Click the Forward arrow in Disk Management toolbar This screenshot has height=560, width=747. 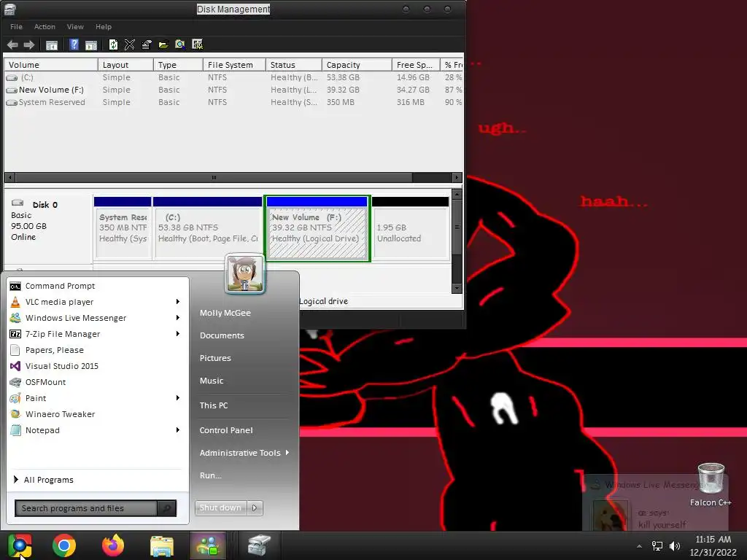coord(29,44)
